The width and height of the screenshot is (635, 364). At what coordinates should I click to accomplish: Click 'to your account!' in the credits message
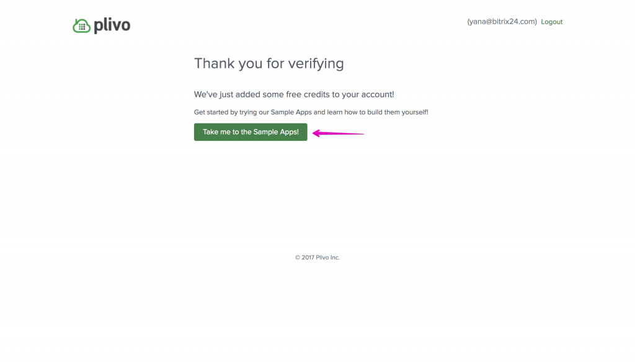click(363, 94)
